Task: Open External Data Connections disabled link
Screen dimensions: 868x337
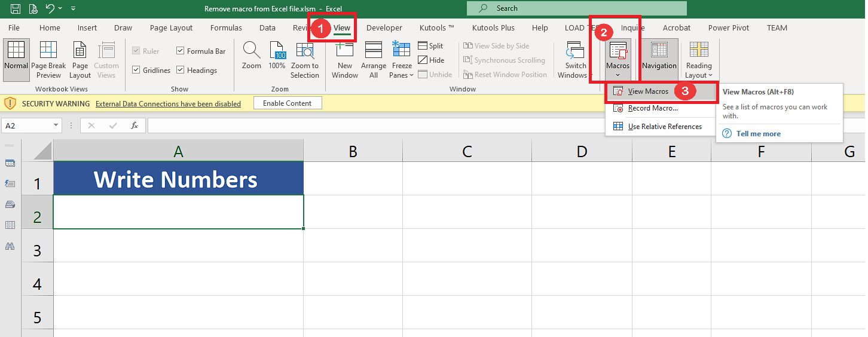Action: pos(168,103)
